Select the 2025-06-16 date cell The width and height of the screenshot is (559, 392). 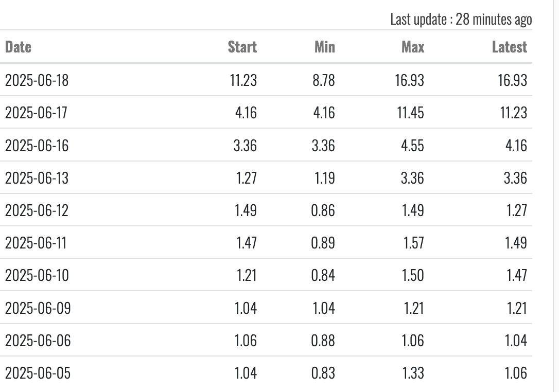tap(37, 146)
